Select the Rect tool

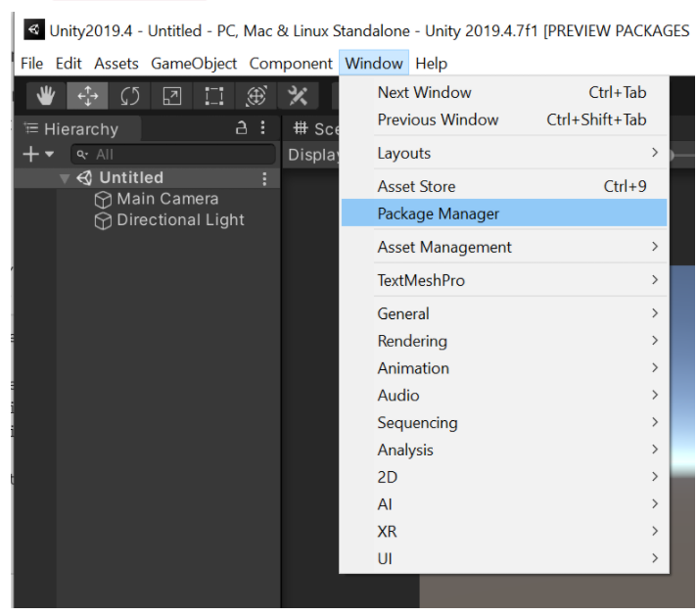214,96
